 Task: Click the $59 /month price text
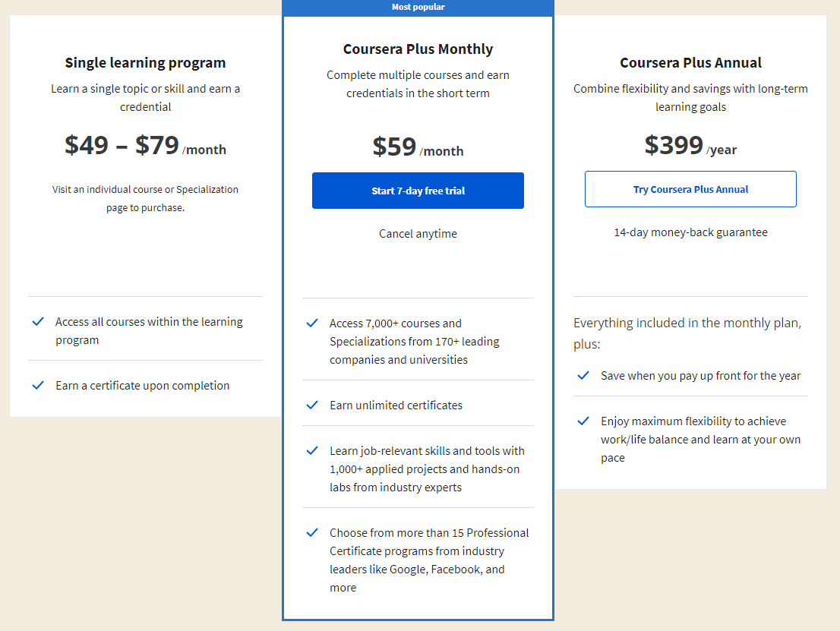pyautogui.click(x=418, y=147)
